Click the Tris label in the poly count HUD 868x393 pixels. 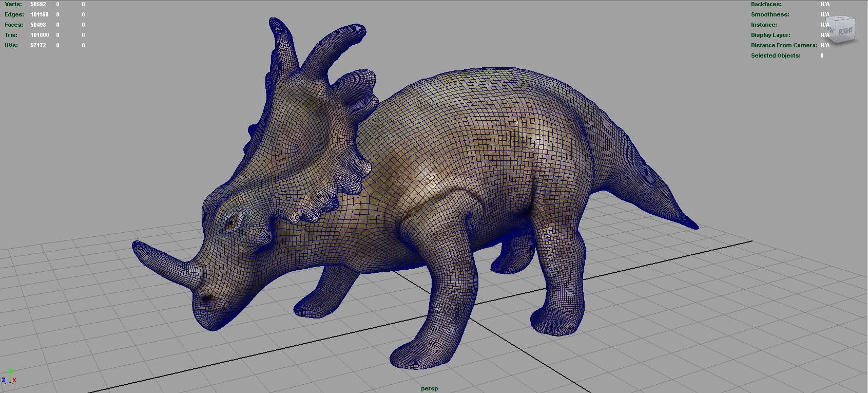[x=11, y=35]
